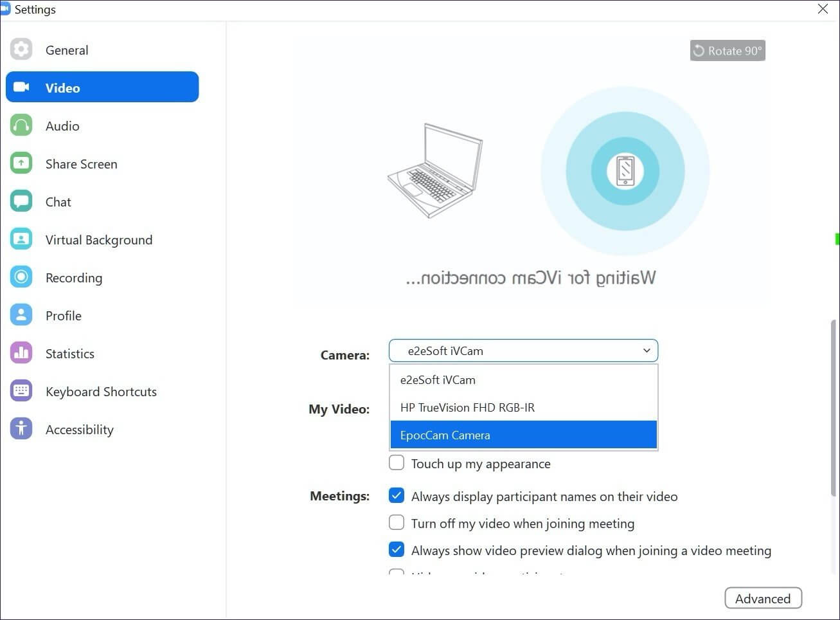Click the Camera dropdown arrow
This screenshot has width=840, height=620.
tap(647, 351)
